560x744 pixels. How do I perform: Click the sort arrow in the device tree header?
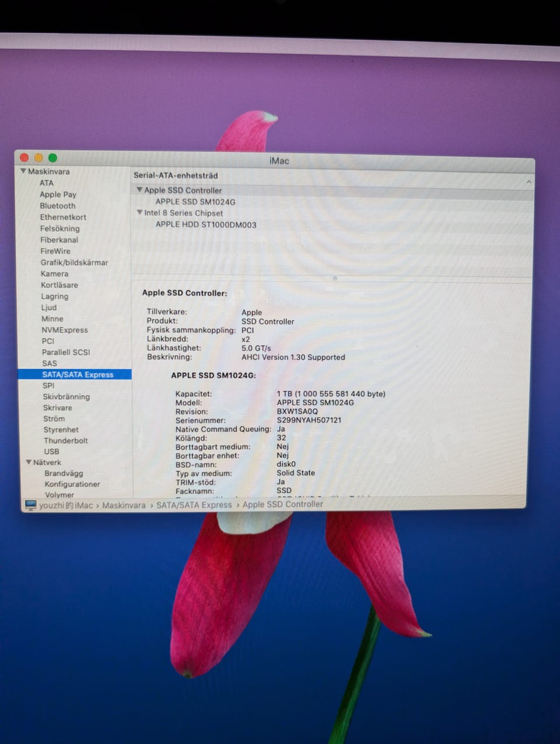(x=528, y=182)
